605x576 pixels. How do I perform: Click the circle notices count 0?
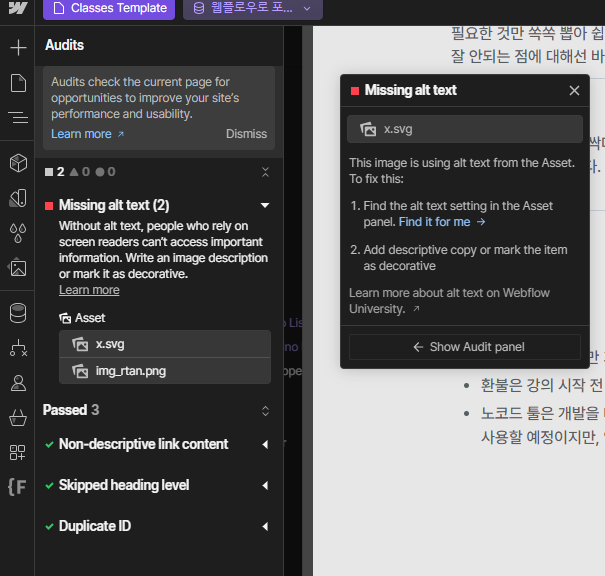(105, 172)
